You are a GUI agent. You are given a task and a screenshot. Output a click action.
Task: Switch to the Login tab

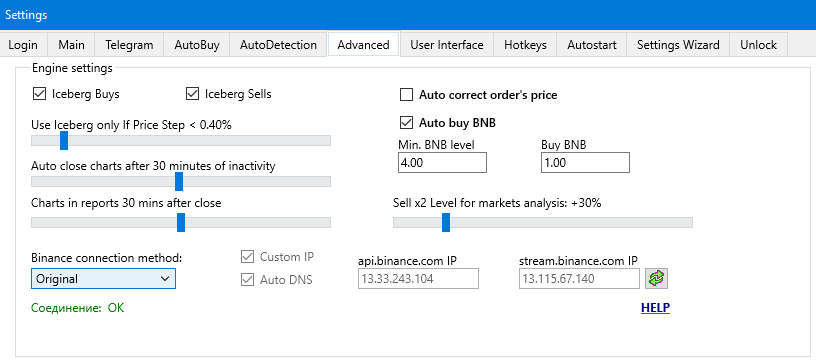23,45
